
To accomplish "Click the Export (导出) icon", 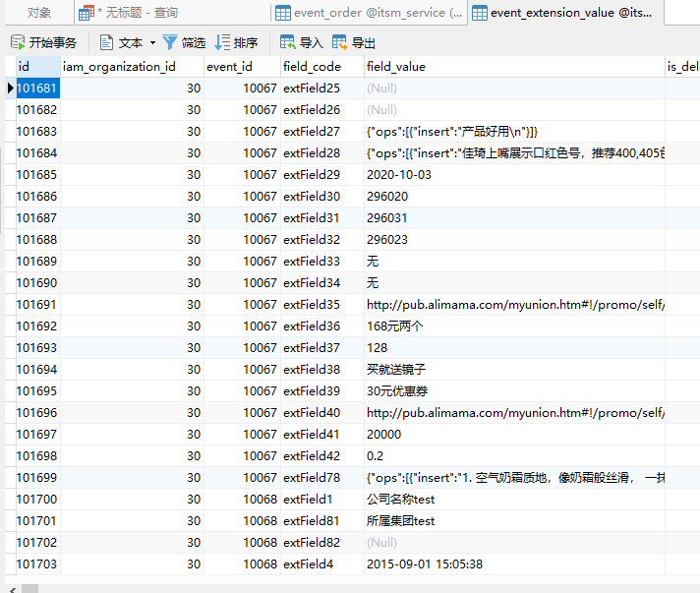I will [x=340, y=42].
